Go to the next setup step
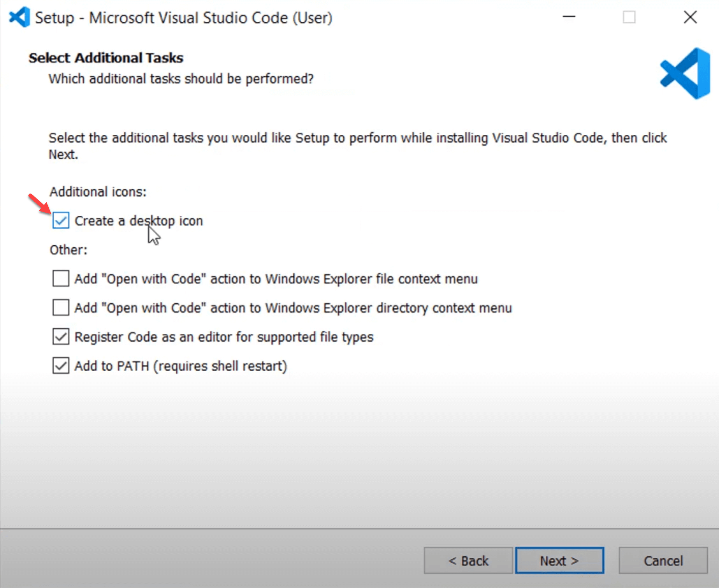719x588 pixels. pyautogui.click(x=559, y=561)
